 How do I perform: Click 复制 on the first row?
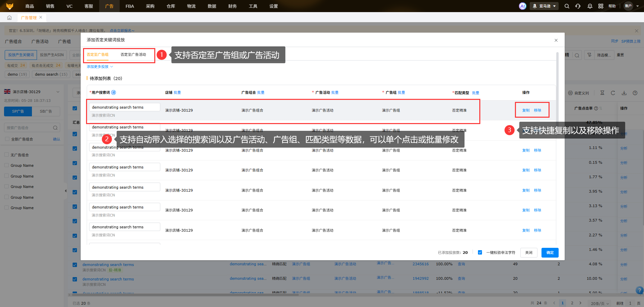click(x=526, y=110)
